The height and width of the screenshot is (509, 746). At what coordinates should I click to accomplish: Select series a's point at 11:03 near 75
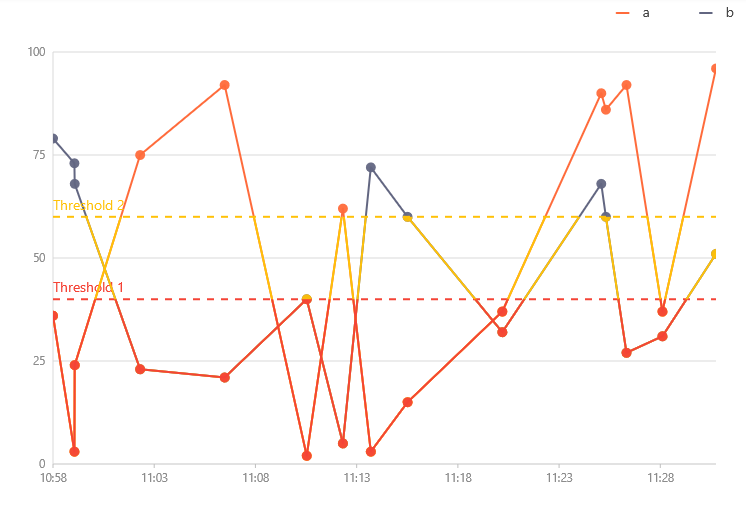tap(140, 155)
